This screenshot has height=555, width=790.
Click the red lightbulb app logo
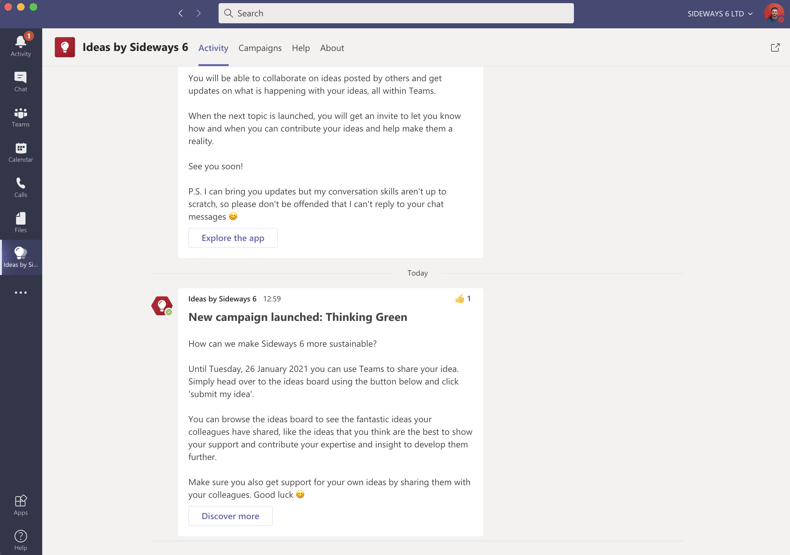[65, 47]
